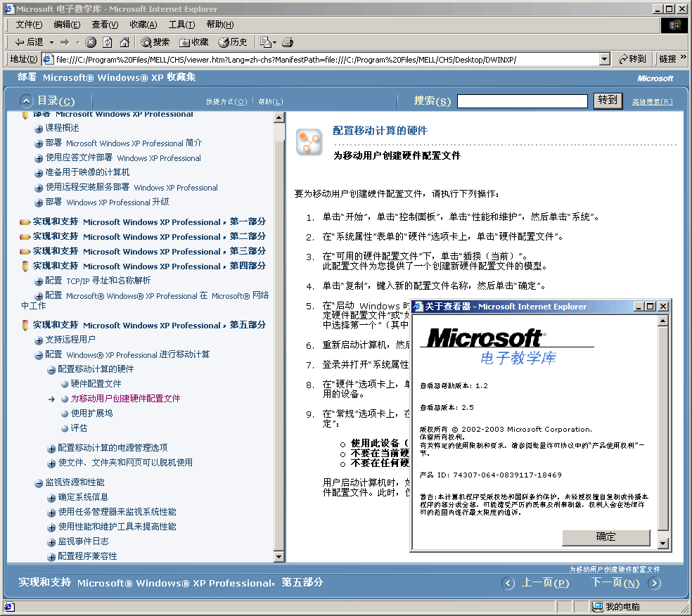Click 我的电脑 zone in status bar
Image resolution: width=692 pixels, height=616 pixels.
[x=616, y=607]
